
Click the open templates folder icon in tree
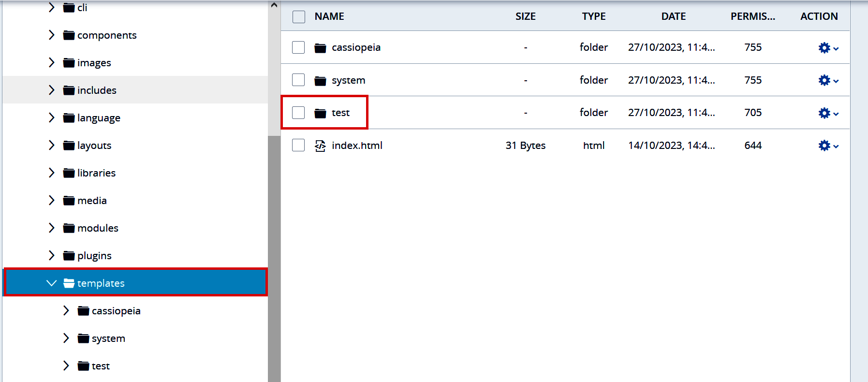click(69, 283)
